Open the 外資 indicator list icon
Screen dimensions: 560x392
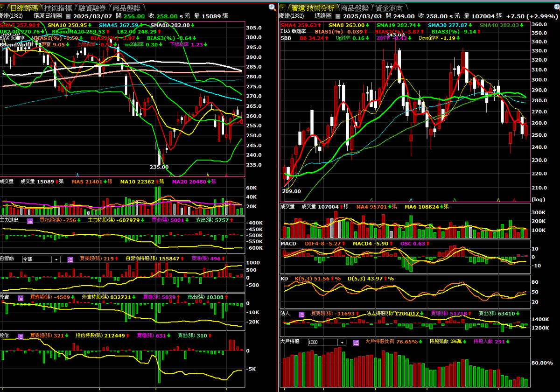pos(21,297)
